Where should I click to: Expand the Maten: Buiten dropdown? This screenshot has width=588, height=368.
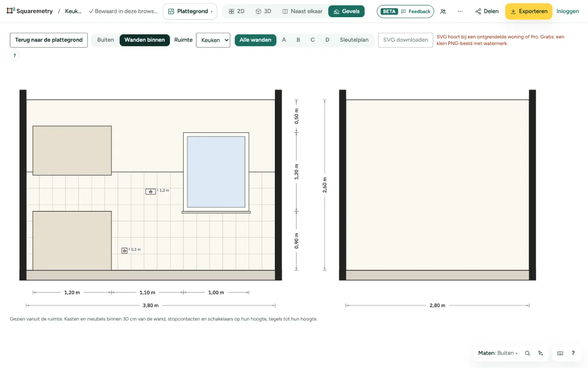pyautogui.click(x=498, y=353)
